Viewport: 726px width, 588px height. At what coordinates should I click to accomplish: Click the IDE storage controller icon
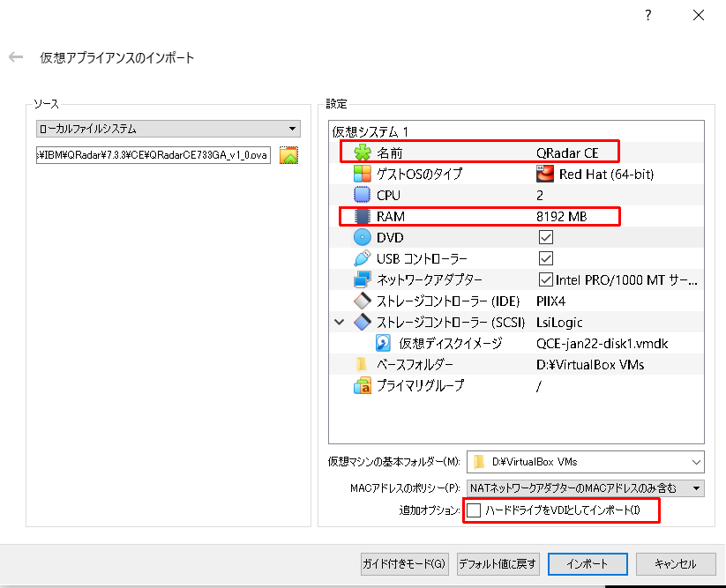coord(362,301)
